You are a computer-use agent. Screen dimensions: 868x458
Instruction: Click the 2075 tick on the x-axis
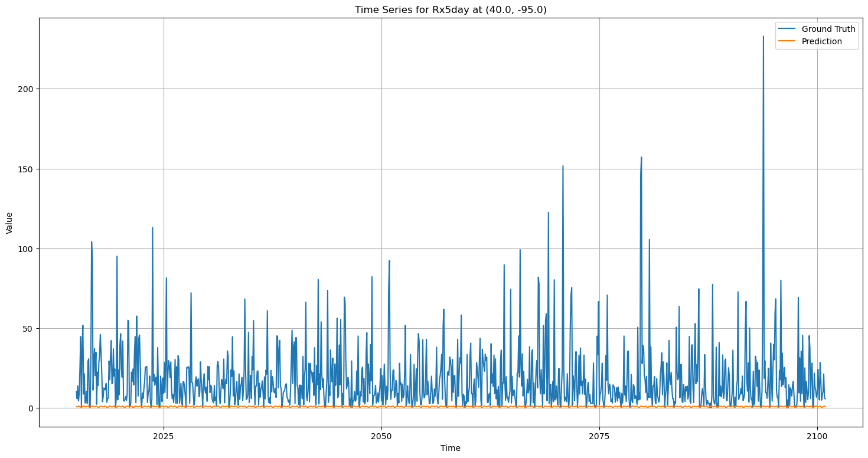599,436
